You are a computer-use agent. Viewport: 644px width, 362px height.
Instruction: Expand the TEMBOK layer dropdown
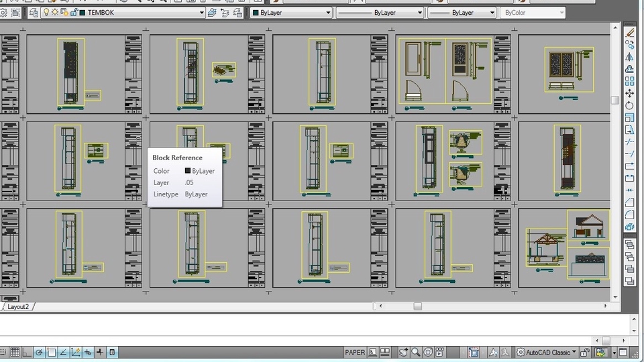click(x=202, y=13)
